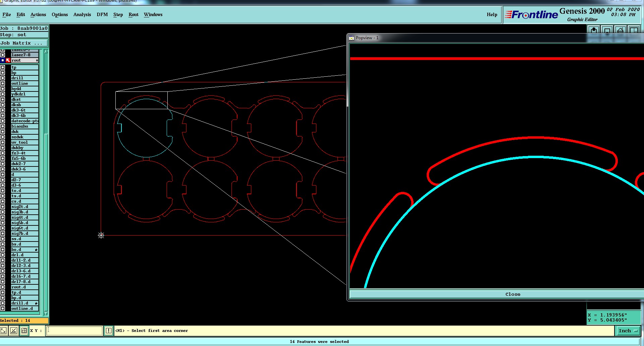Open the Rout menu

(133, 14)
